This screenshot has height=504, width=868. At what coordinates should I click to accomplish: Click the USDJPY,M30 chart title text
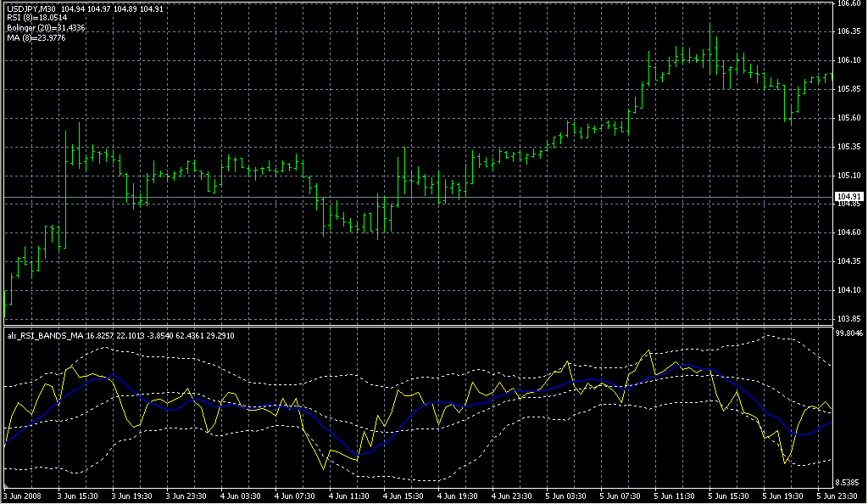pyautogui.click(x=31, y=8)
